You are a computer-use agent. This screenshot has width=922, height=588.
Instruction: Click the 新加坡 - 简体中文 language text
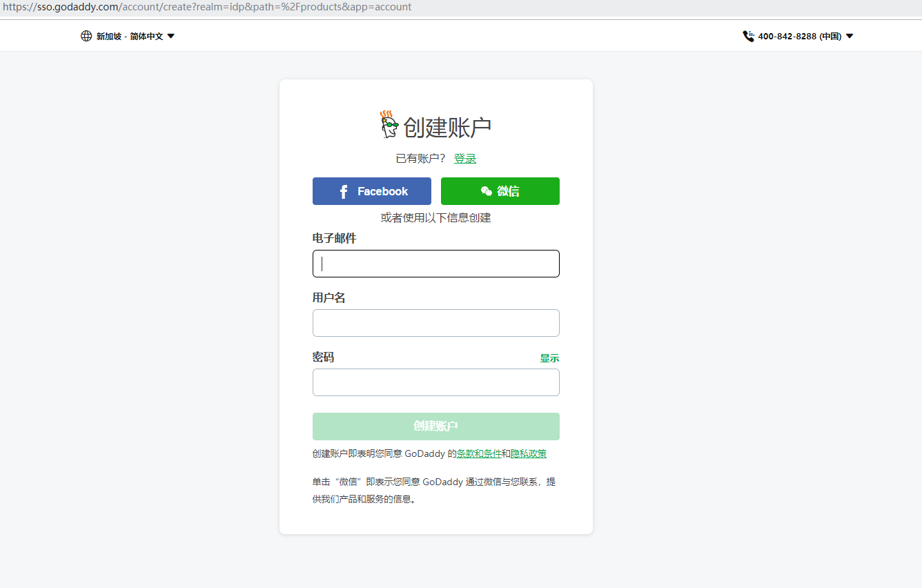pos(130,37)
